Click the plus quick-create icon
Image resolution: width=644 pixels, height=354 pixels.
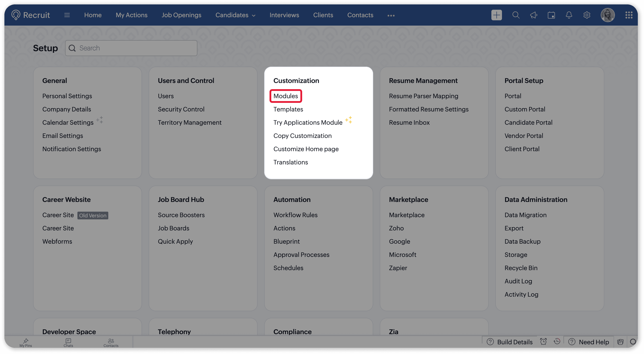496,15
